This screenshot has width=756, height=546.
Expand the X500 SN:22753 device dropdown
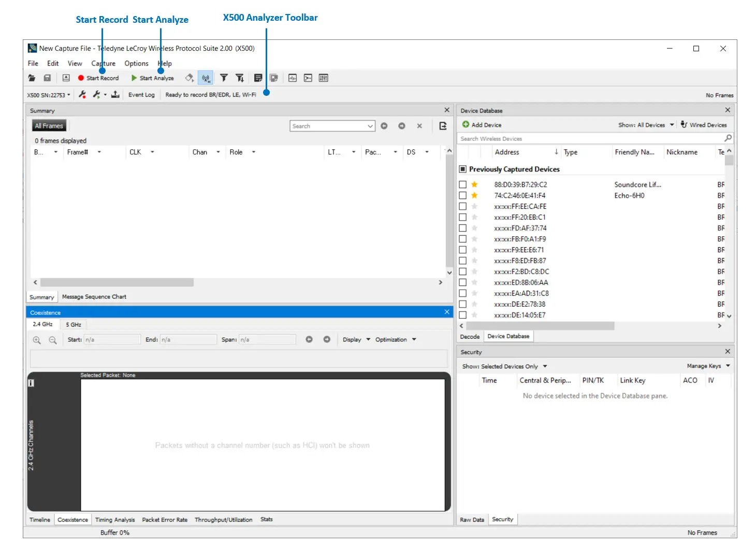[49, 95]
